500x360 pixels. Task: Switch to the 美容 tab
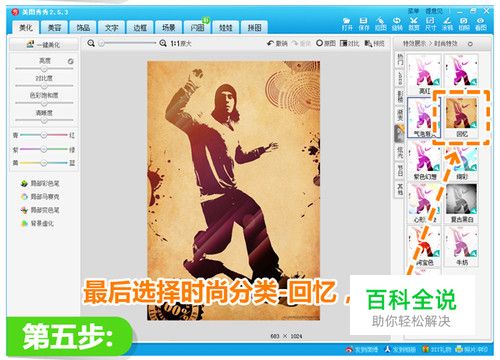click(x=54, y=27)
